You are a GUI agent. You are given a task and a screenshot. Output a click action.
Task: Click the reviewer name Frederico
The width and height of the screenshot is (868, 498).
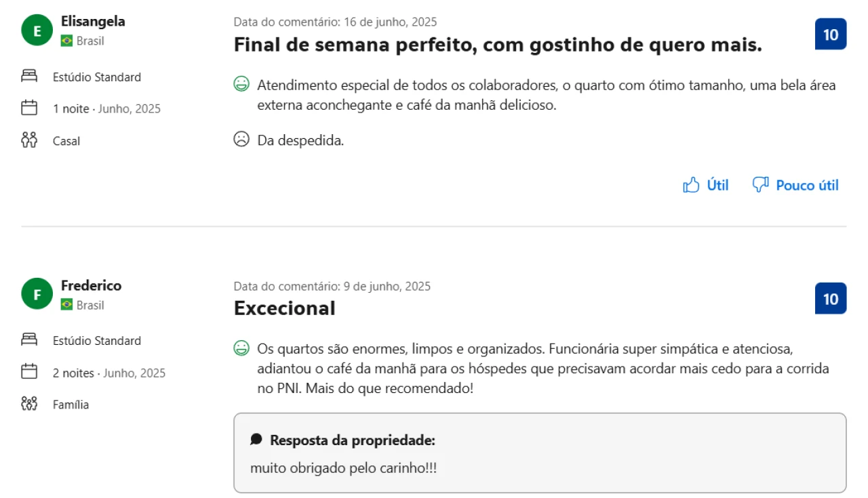[x=91, y=285]
